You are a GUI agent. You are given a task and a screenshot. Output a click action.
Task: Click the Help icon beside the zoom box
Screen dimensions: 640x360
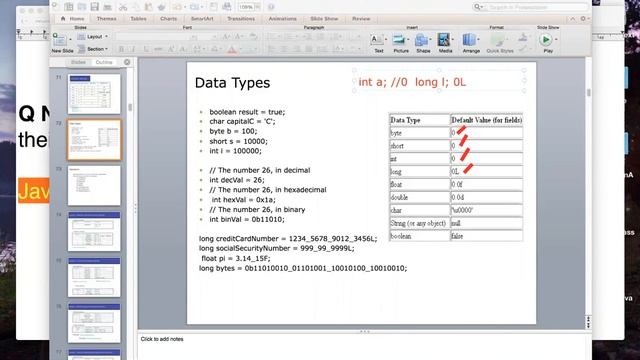click(x=271, y=7)
